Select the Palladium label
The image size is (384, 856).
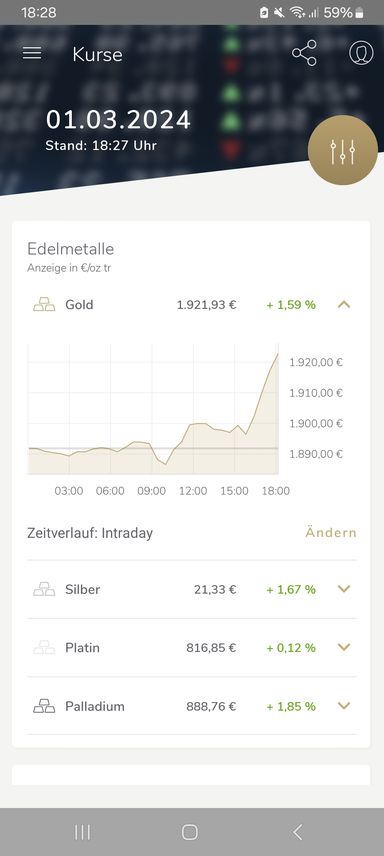click(x=94, y=706)
